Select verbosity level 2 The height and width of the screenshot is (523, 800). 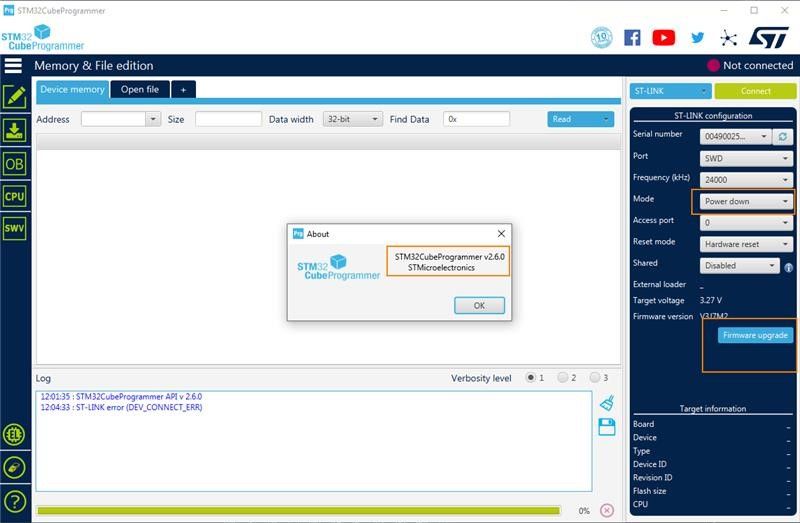tap(563, 378)
